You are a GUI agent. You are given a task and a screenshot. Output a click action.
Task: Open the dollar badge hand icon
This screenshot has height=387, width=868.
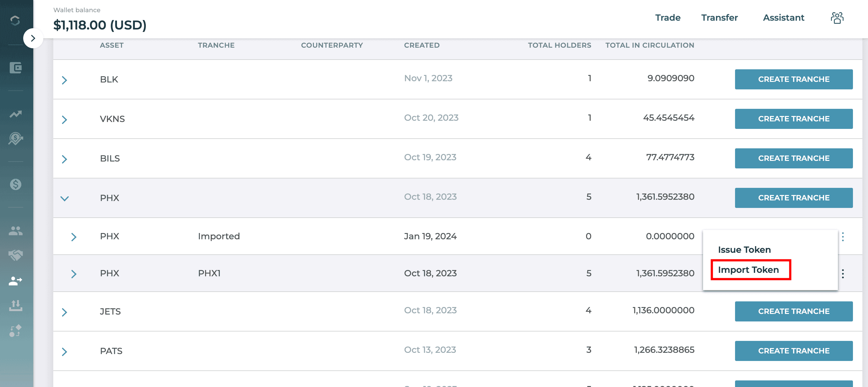click(15, 138)
